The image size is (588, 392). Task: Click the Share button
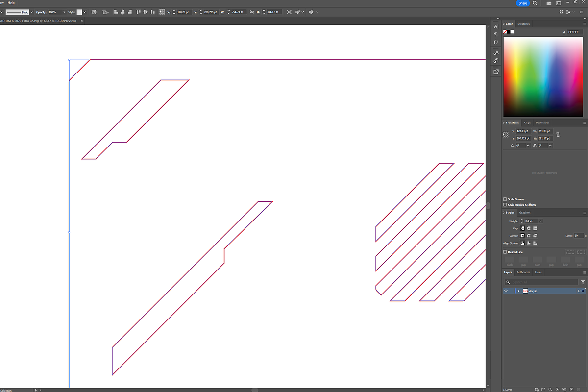(523, 3)
